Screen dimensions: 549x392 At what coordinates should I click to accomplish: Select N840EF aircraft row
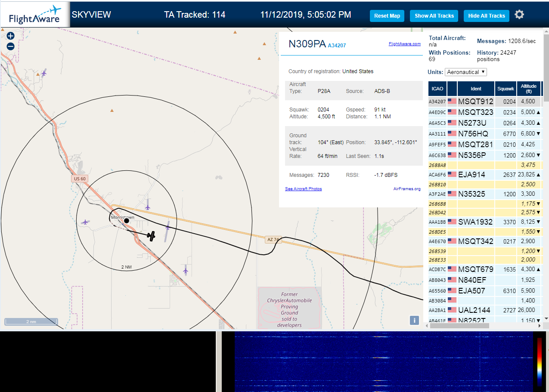485,280
